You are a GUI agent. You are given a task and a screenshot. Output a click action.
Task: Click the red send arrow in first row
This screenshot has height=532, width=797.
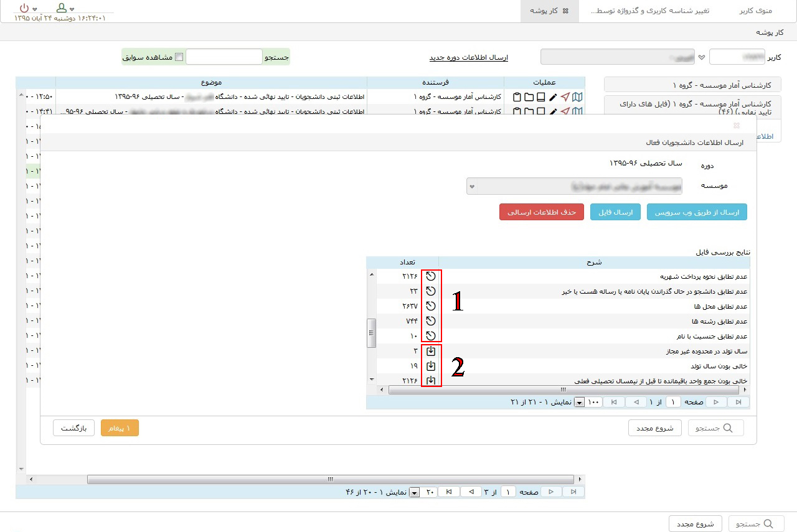(x=565, y=97)
